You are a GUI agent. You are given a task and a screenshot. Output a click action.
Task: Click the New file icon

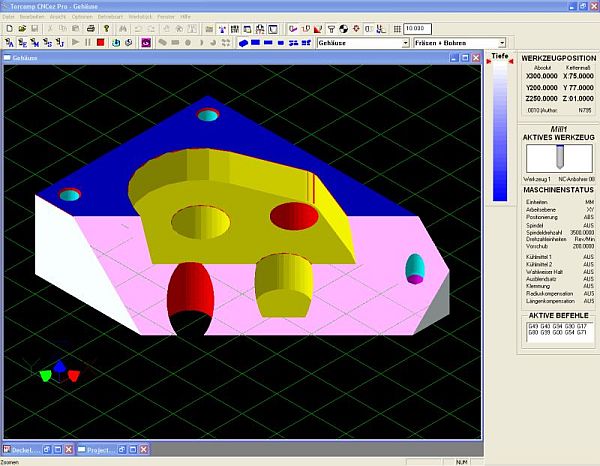point(8,29)
